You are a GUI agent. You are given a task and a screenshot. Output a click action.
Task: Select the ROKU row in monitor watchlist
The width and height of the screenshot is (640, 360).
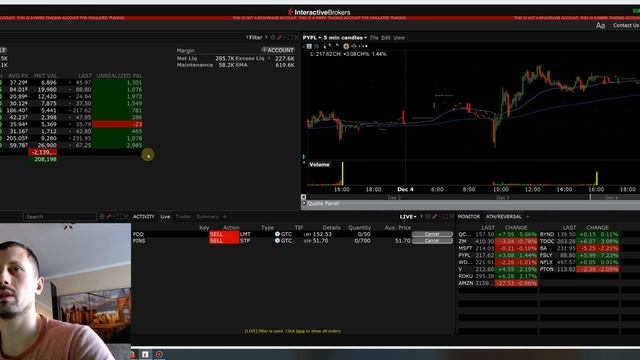click(x=498, y=276)
